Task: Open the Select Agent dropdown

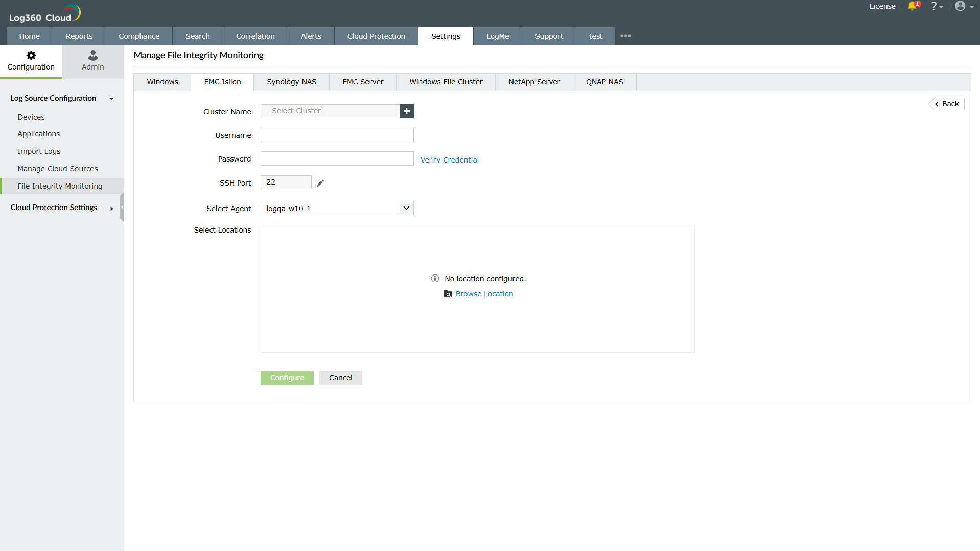Action: point(406,208)
